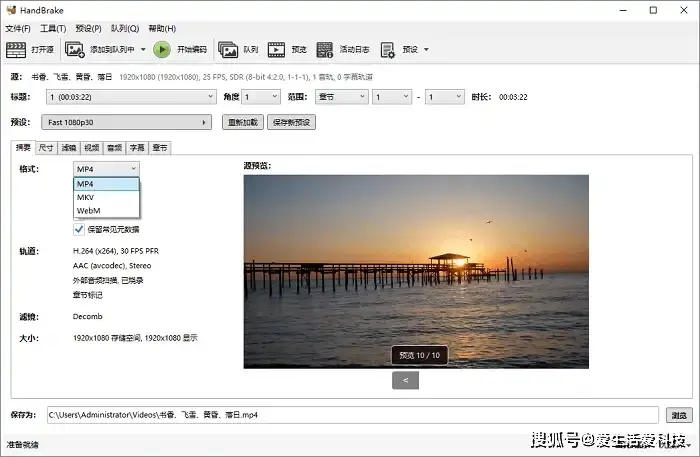Click the source preview sunset image

tap(416, 272)
